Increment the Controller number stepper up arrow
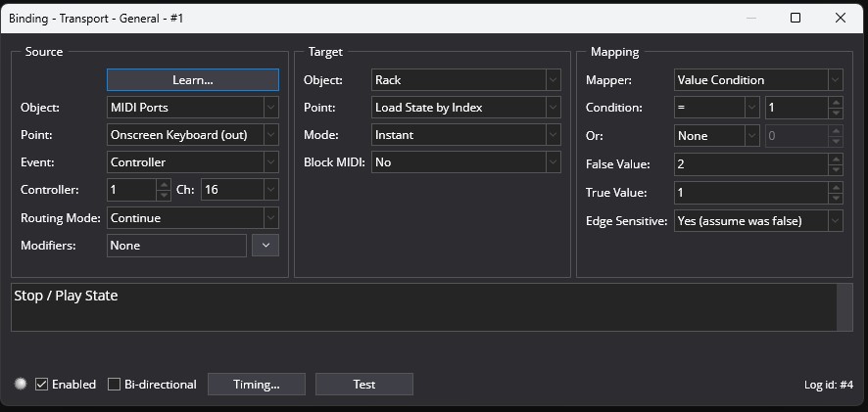The width and height of the screenshot is (868, 412). click(164, 185)
